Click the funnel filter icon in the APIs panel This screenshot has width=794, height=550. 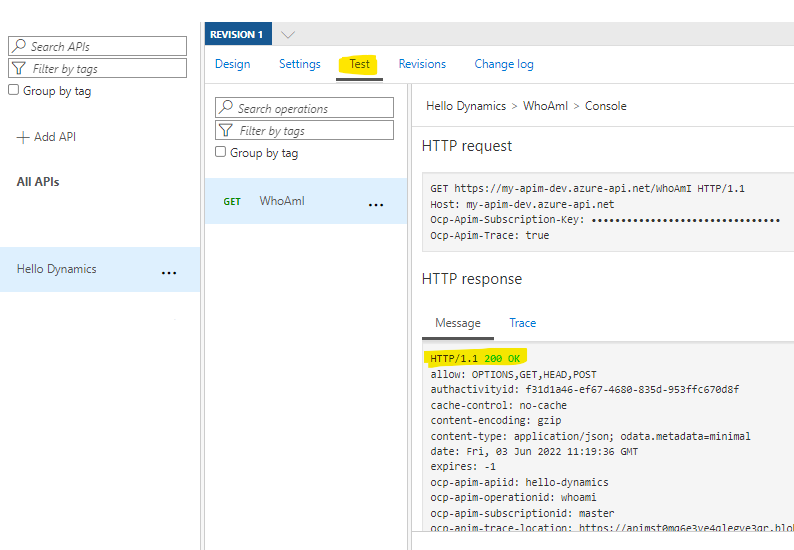(x=19, y=68)
